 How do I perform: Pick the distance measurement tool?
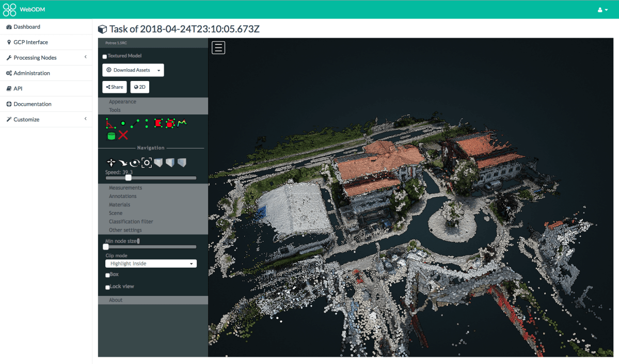(135, 123)
